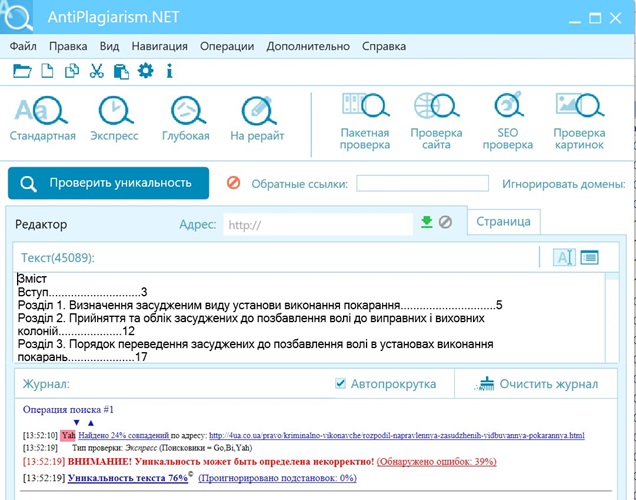This screenshot has width=636, height=500.
Task: Start Глубокая check mode
Action: tap(186, 118)
